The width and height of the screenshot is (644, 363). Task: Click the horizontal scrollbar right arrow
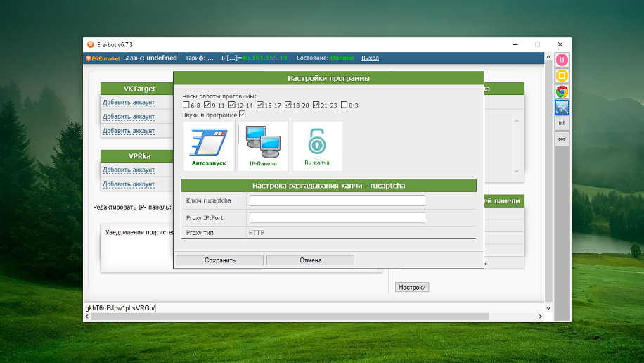coord(541,317)
